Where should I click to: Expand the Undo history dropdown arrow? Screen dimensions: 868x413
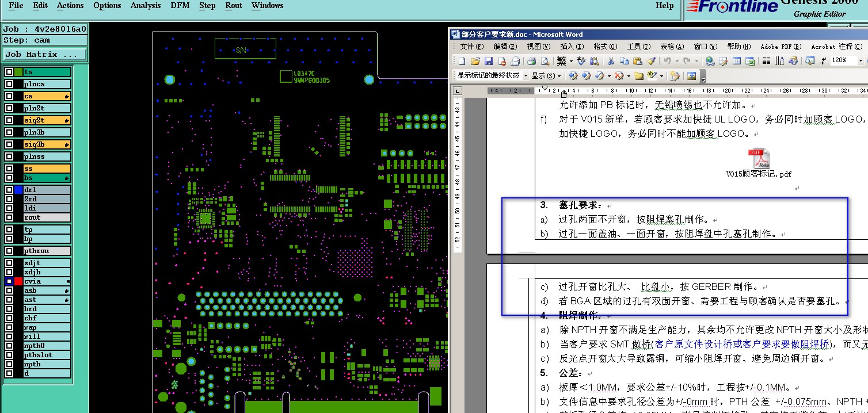[x=677, y=61]
